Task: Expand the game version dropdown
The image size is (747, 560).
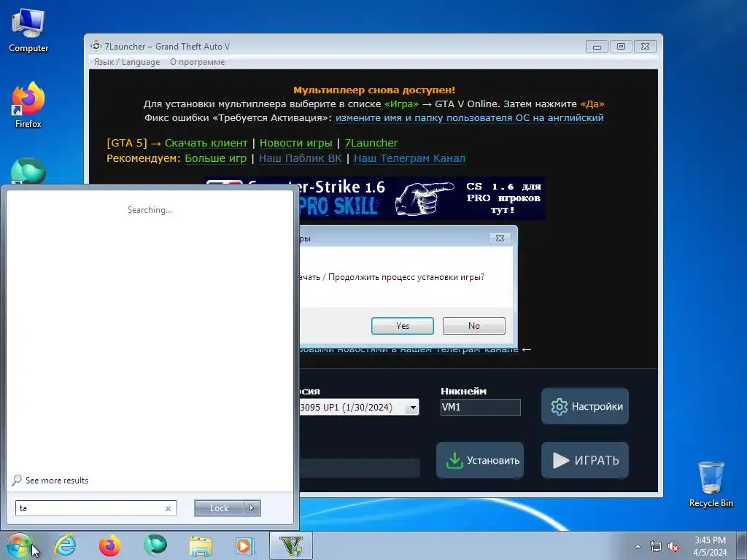Action: tap(413, 407)
